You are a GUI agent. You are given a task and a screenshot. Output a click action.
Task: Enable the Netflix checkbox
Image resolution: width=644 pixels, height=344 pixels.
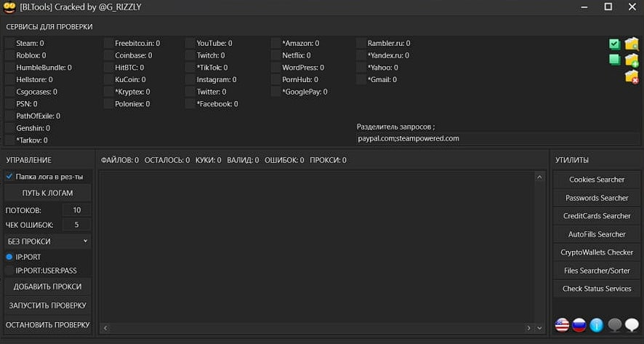click(x=275, y=55)
